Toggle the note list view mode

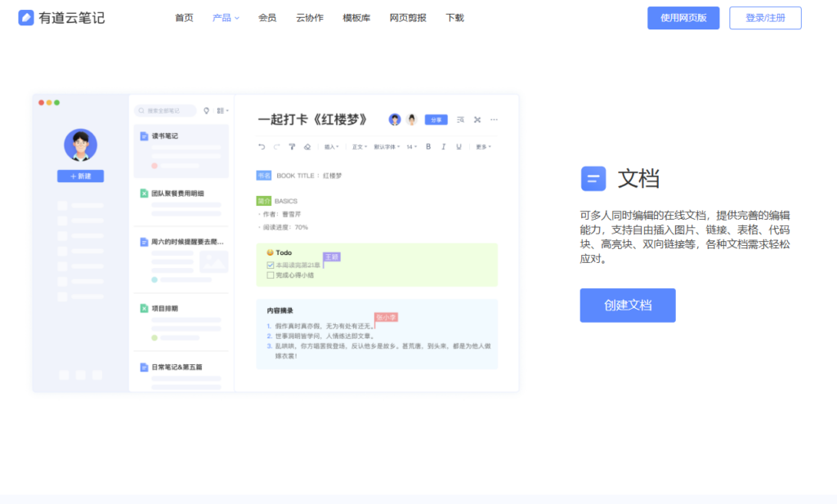point(222,110)
